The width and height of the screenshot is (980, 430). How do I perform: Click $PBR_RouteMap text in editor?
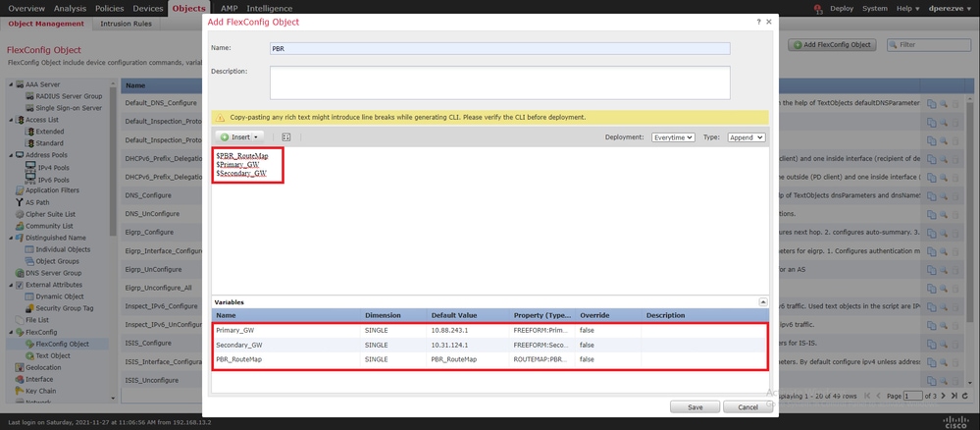pyautogui.click(x=242, y=155)
